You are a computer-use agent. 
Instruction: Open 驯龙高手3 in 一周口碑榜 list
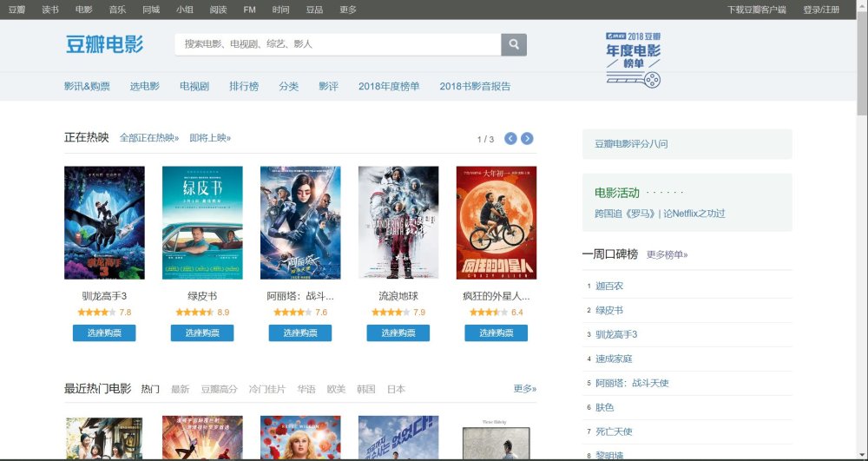(x=616, y=335)
